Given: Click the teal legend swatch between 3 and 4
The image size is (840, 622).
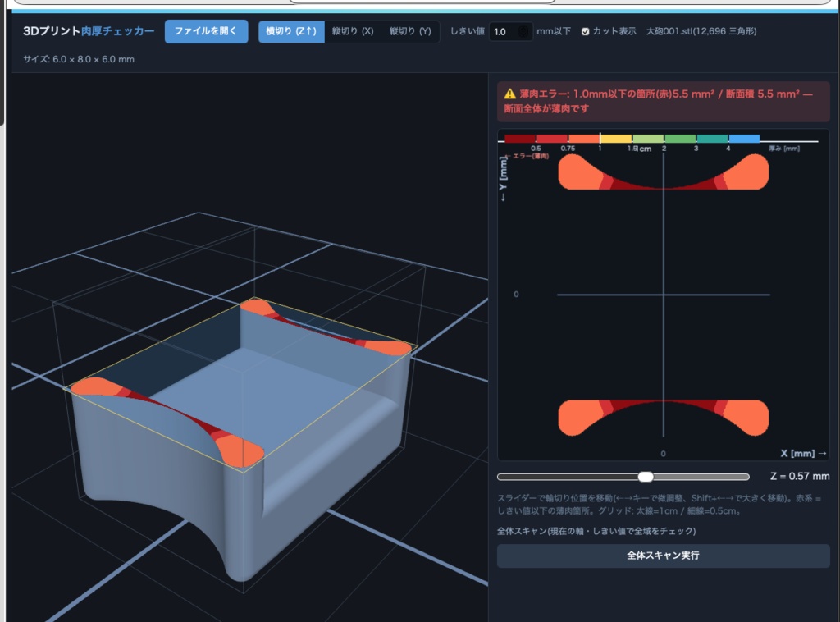Looking at the screenshot, I should (x=712, y=138).
